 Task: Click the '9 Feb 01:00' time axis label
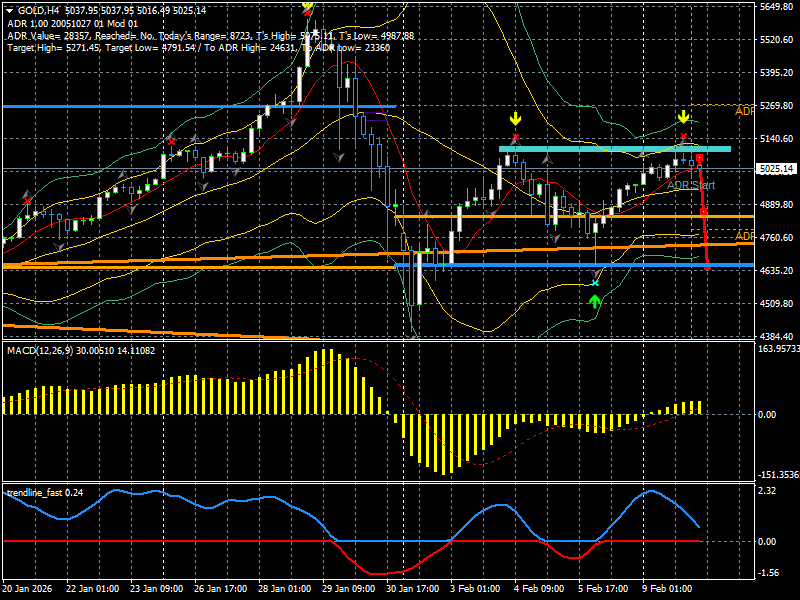pyautogui.click(x=667, y=589)
